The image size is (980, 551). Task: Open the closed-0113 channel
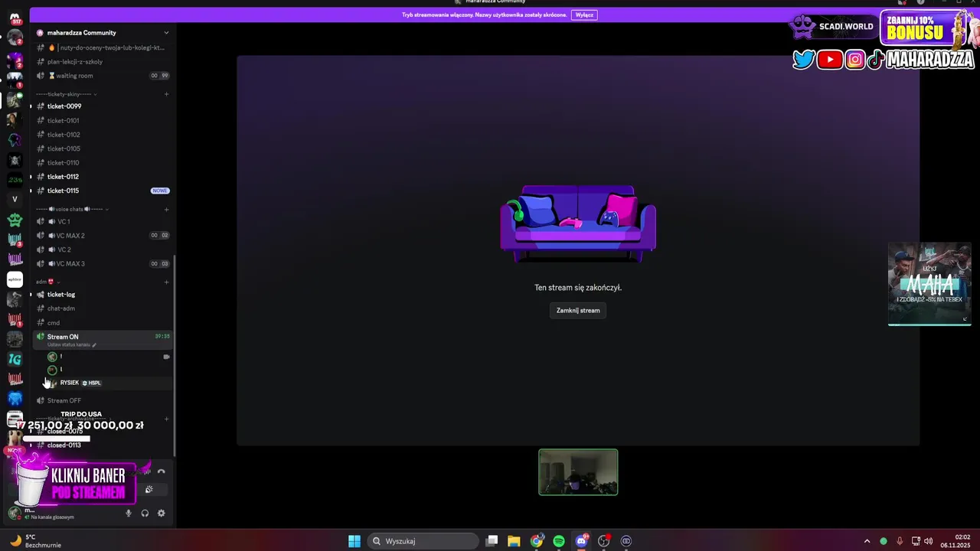[103, 445]
